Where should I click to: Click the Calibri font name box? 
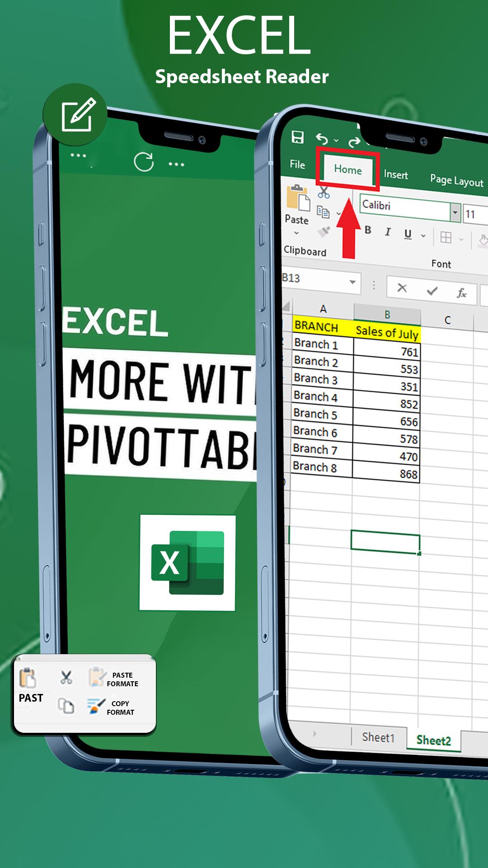pyautogui.click(x=405, y=207)
